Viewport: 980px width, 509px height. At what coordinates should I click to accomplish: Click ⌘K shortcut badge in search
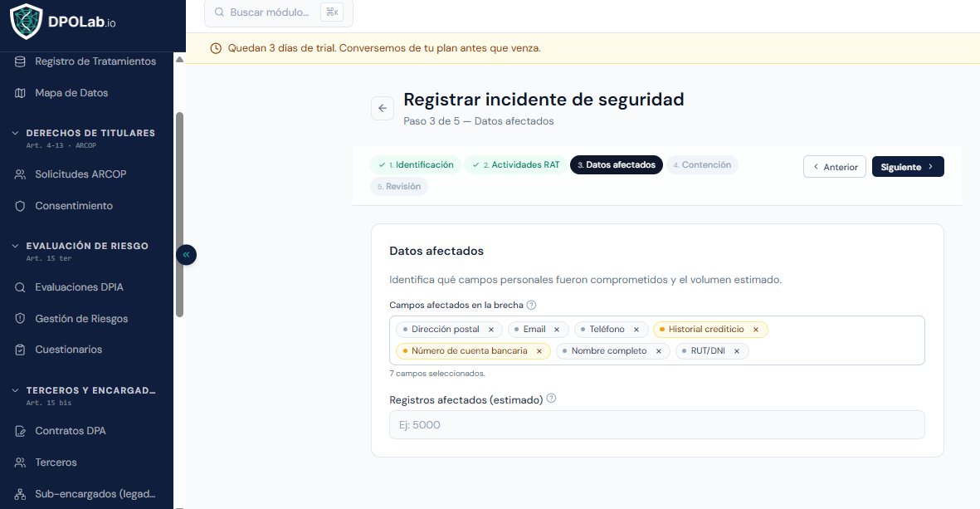coord(332,12)
